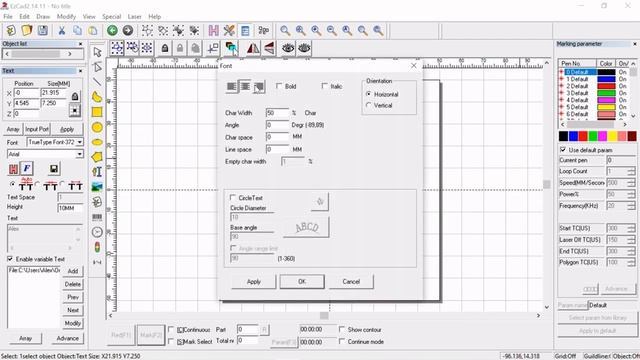Open the Laser menu

134,16
